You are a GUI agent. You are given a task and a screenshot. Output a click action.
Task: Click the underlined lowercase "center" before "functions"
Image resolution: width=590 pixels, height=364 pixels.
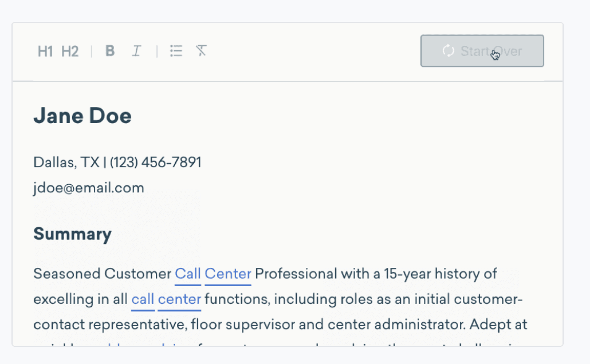click(x=179, y=300)
